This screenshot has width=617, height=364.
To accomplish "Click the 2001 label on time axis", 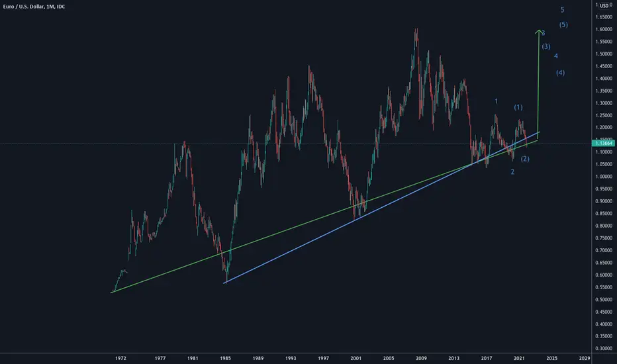I will tap(356, 358).
